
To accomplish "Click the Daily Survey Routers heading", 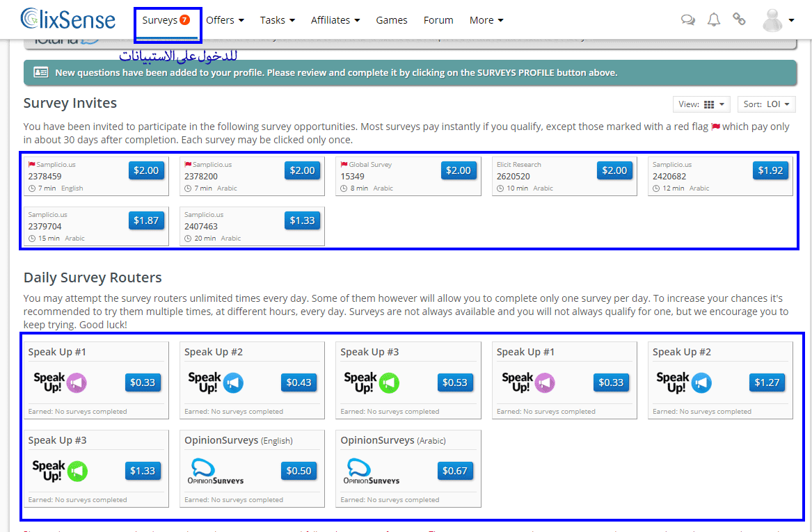I will 93,277.
